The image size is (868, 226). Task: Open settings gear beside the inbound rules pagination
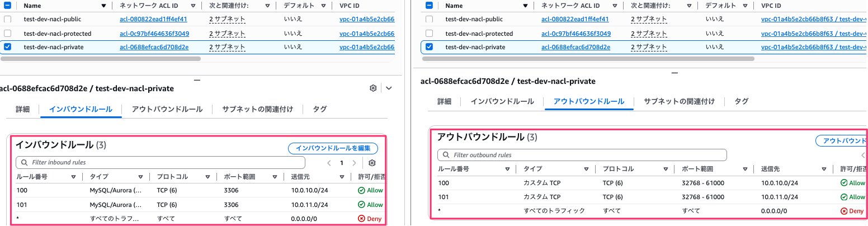[372, 163]
